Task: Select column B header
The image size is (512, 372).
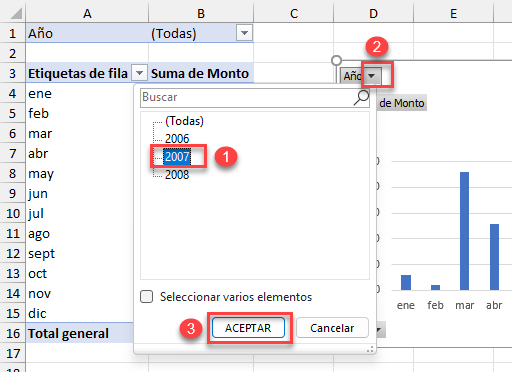Action: (x=201, y=13)
